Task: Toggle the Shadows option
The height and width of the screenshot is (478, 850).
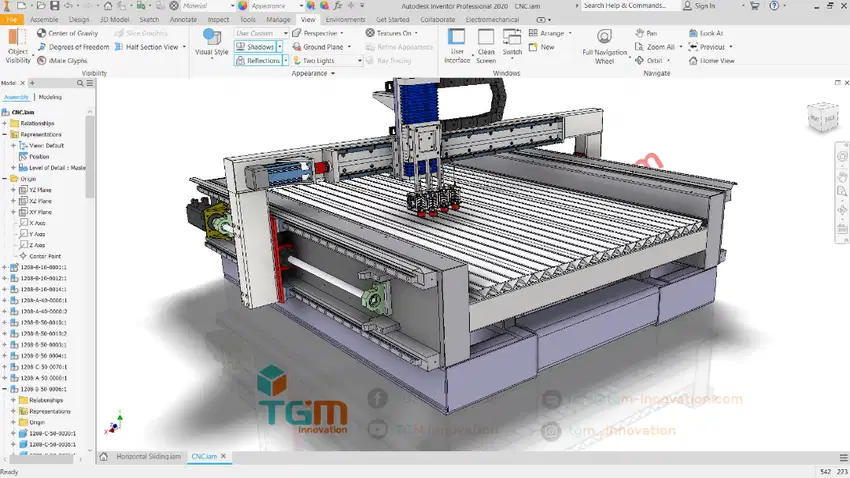Action: (255, 47)
